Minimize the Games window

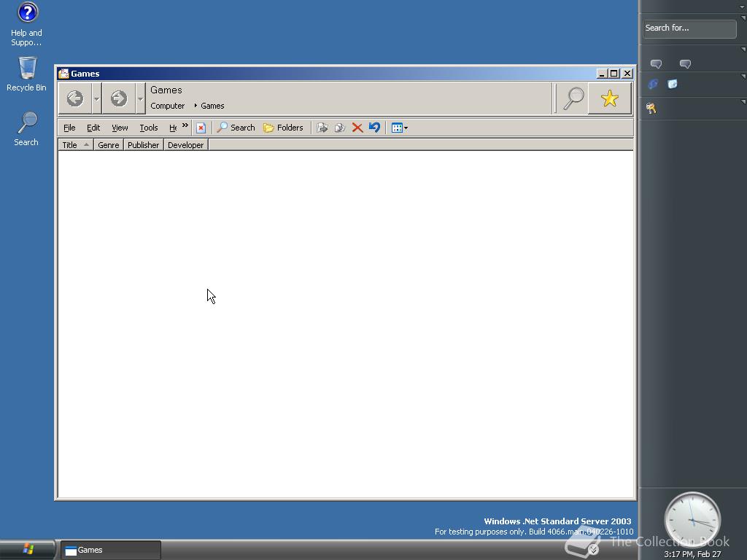tap(602, 74)
